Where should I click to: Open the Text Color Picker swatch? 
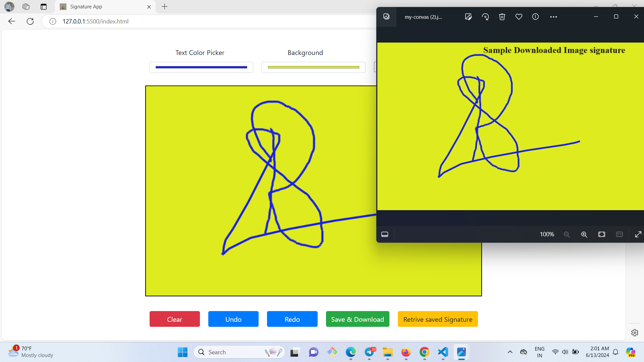coord(201,67)
